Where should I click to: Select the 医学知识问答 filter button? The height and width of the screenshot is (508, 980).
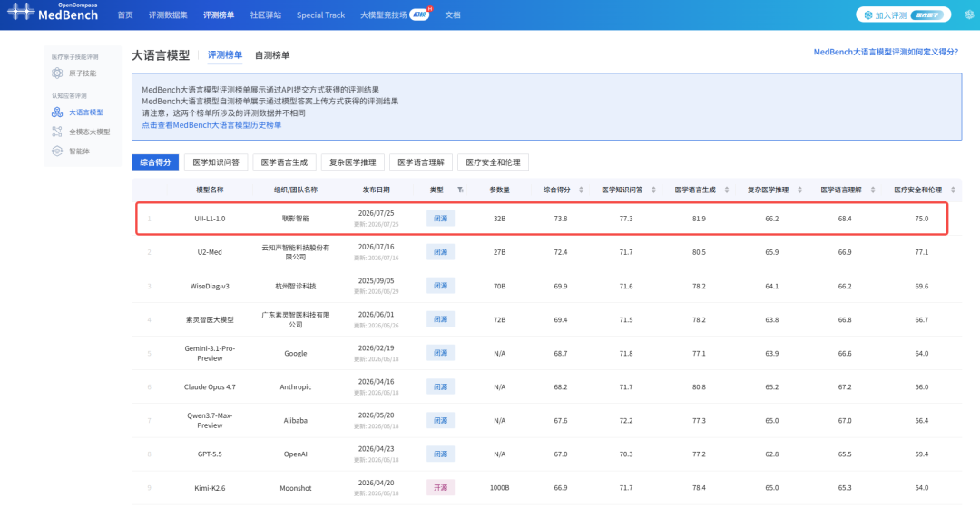coord(216,162)
